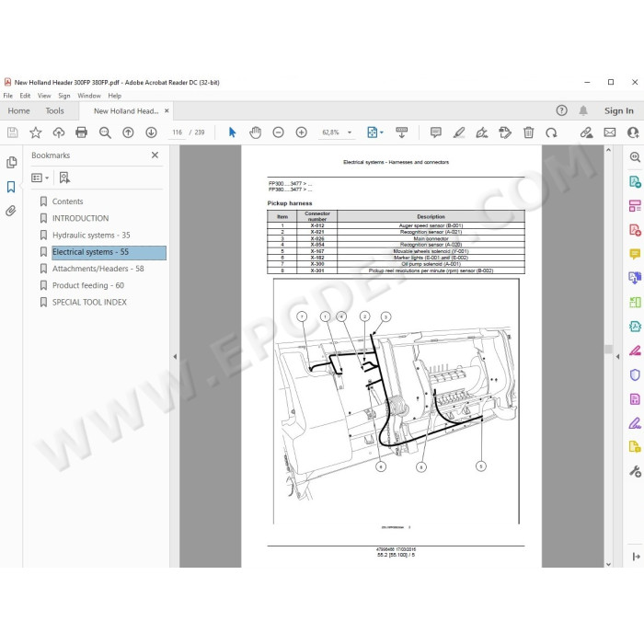Close the New Holland document tab
The width and height of the screenshot is (644, 644).
167,110
